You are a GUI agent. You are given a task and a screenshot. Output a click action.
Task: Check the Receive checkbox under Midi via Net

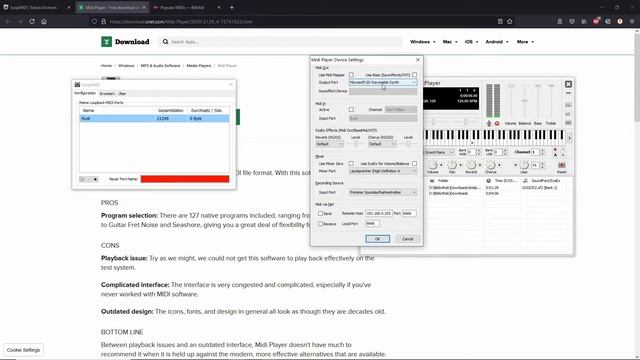[x=320, y=224]
